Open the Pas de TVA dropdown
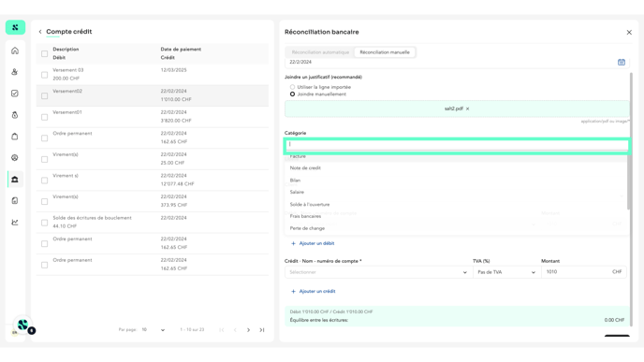This screenshot has height=362, width=644. 506,272
